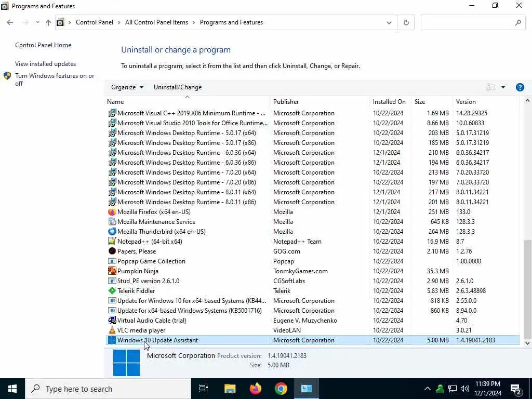Launch File Explorer from the taskbar

[230, 389]
